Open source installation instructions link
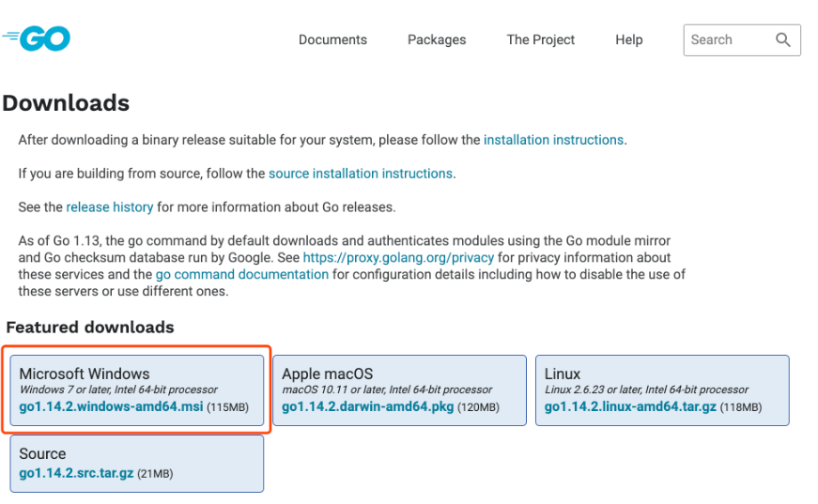Screen dimensions: 818x504 [361, 174]
